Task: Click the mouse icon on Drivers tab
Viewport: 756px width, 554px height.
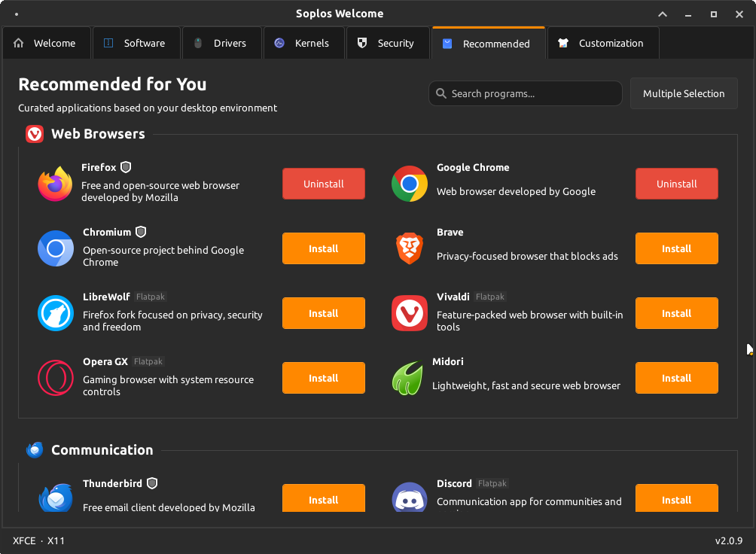Action: click(x=198, y=43)
